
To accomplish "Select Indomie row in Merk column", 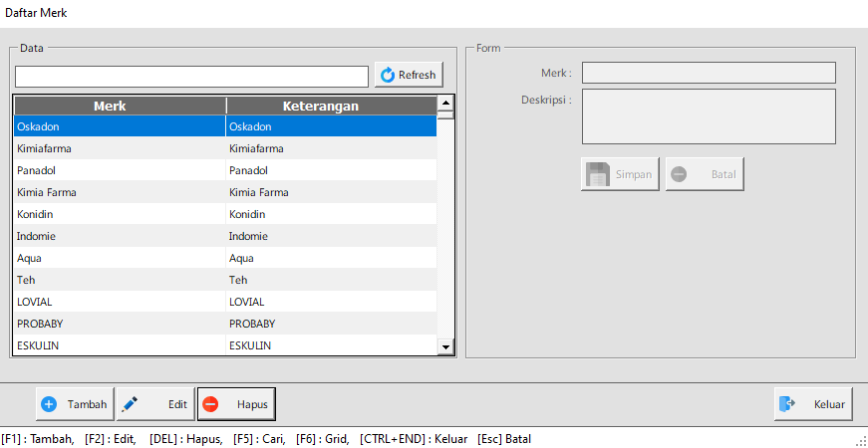I will point(120,236).
